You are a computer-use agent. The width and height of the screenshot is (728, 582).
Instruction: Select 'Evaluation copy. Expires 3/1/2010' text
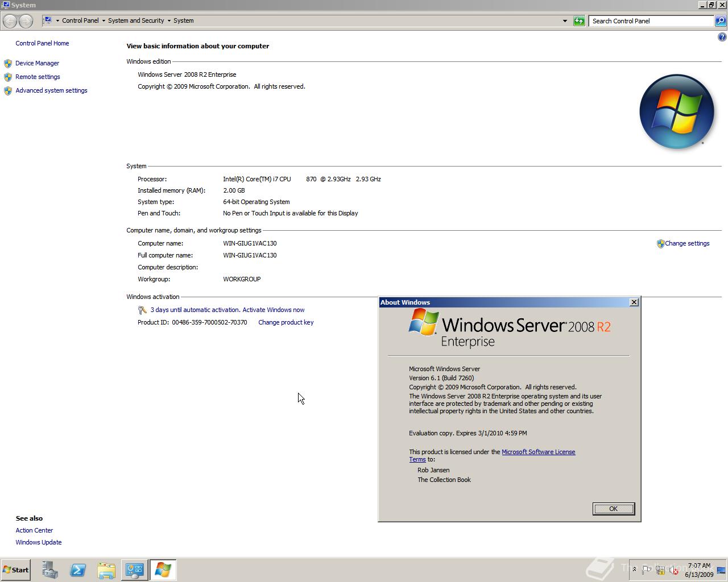point(456,433)
